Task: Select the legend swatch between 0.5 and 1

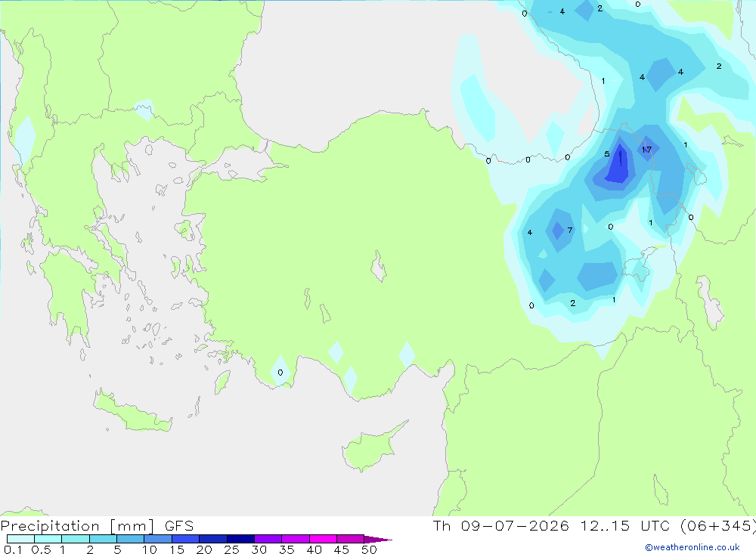Action: pyautogui.click(x=48, y=539)
